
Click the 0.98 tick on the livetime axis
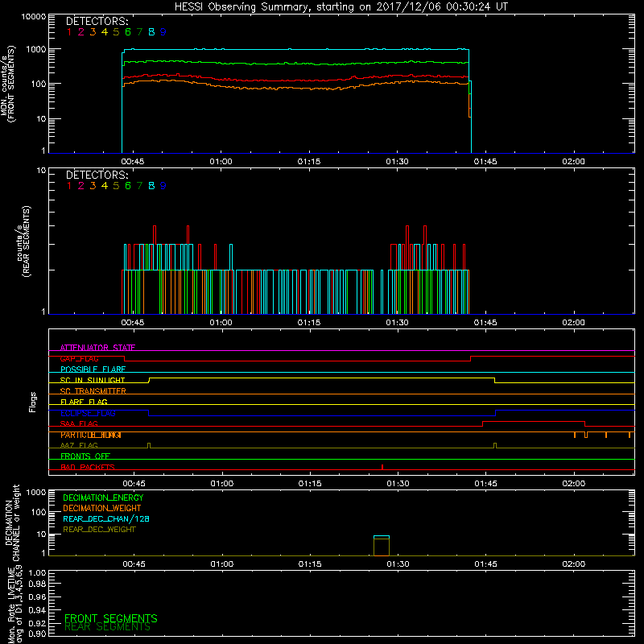point(37,584)
